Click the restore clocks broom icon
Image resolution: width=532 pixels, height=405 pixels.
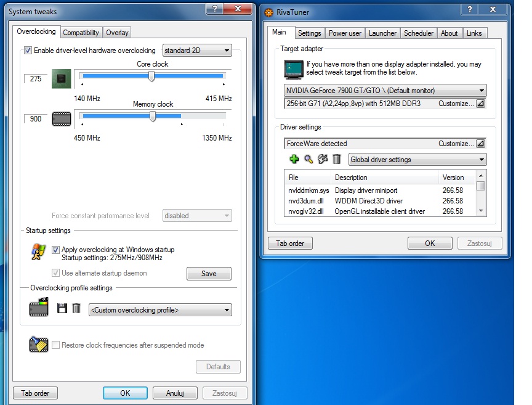[39, 344]
